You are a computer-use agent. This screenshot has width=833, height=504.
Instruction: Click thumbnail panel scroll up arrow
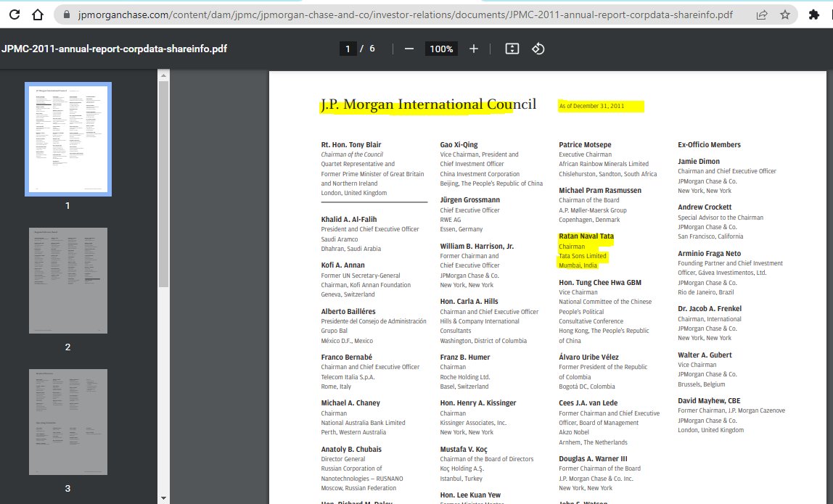164,75
